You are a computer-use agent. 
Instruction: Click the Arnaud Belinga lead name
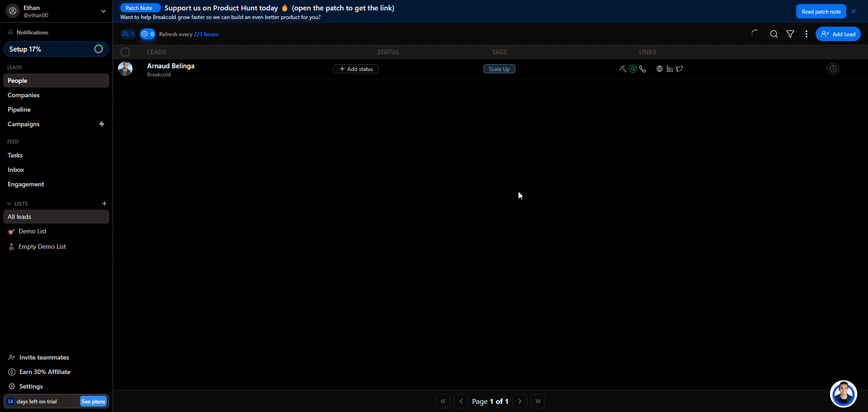(171, 66)
